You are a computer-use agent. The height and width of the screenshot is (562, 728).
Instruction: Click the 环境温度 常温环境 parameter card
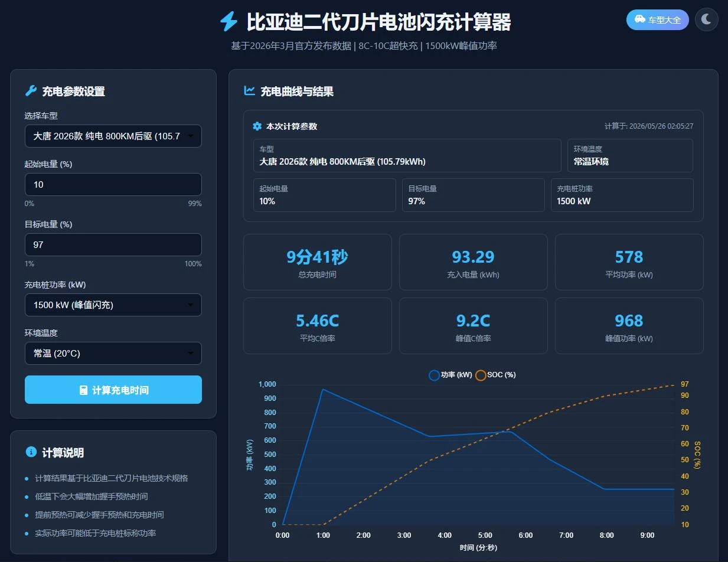click(x=630, y=156)
